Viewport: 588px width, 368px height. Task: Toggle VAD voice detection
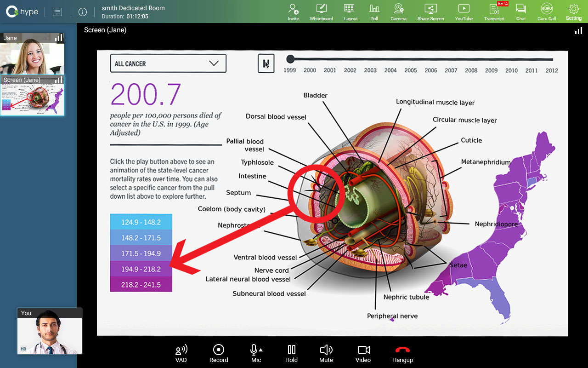pyautogui.click(x=181, y=353)
